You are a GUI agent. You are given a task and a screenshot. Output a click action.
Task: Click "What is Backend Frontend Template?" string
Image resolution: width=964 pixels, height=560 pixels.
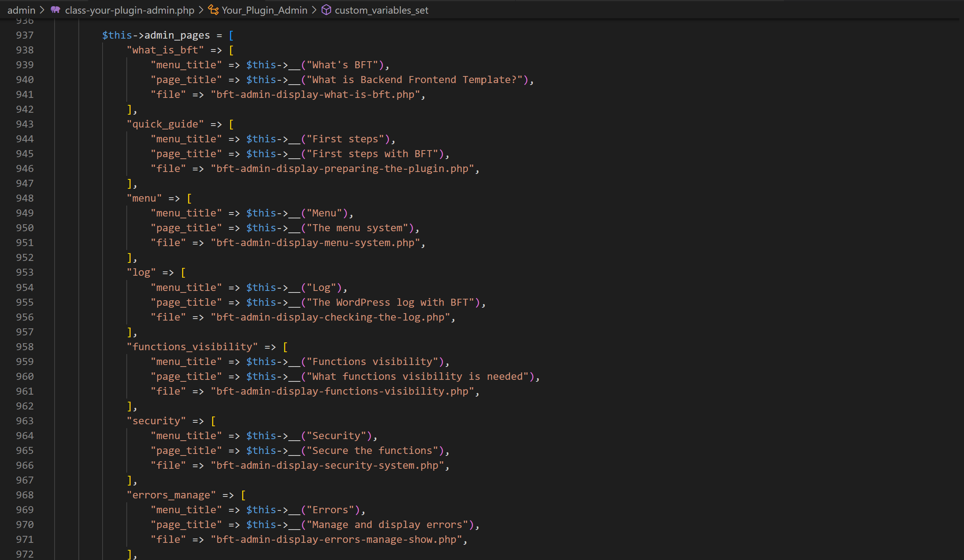click(x=415, y=80)
